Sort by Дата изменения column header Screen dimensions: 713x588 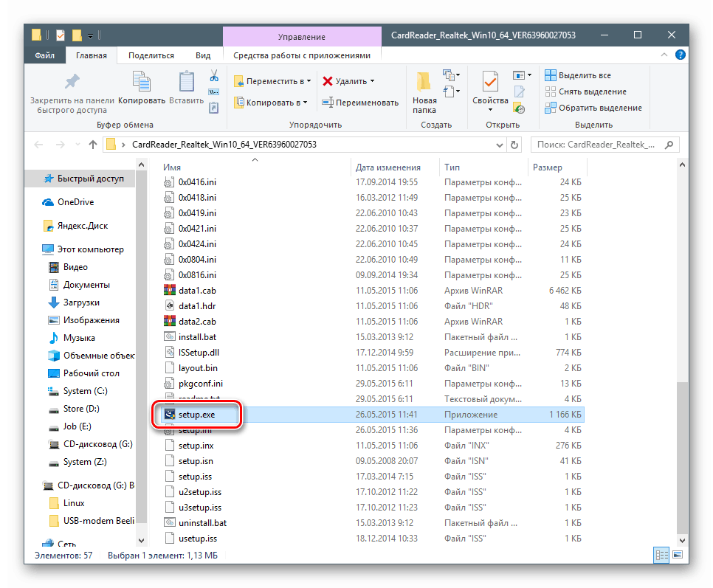(388, 167)
